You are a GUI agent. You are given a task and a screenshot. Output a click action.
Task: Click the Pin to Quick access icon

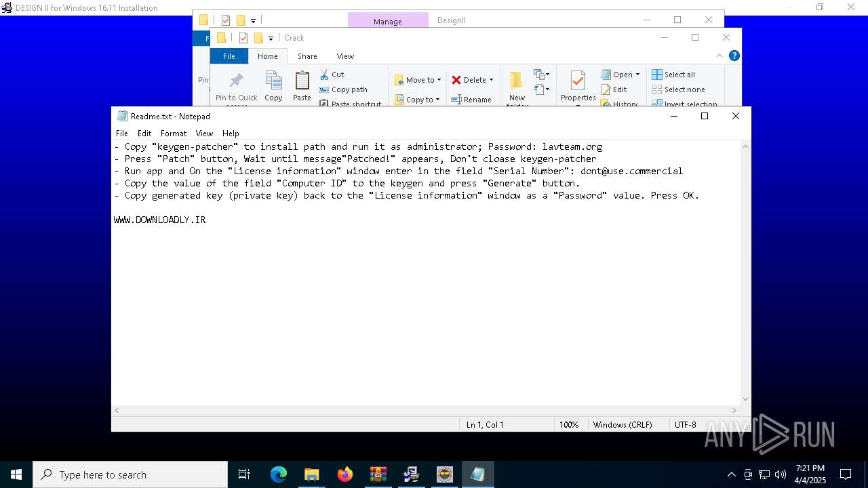[x=236, y=81]
